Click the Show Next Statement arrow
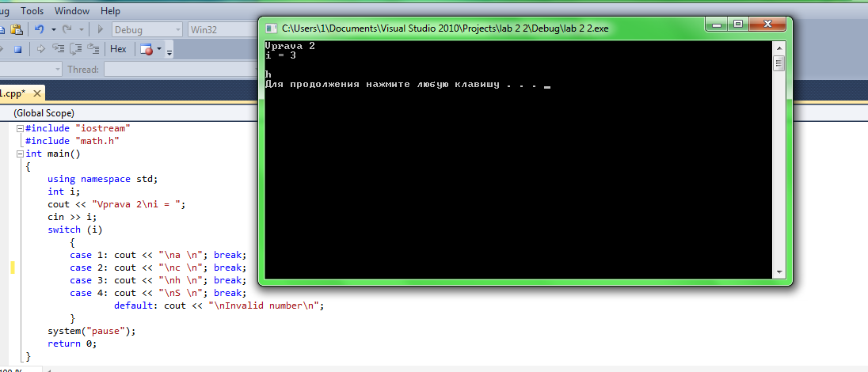 [40, 49]
